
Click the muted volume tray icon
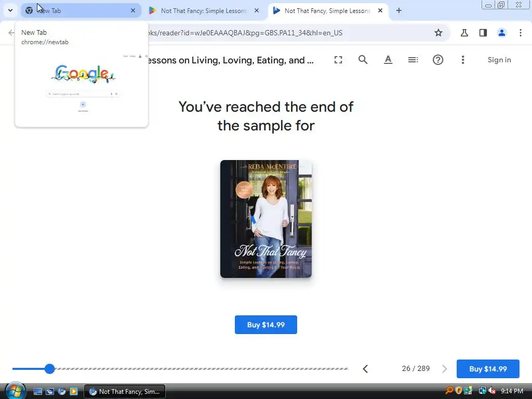click(x=492, y=391)
